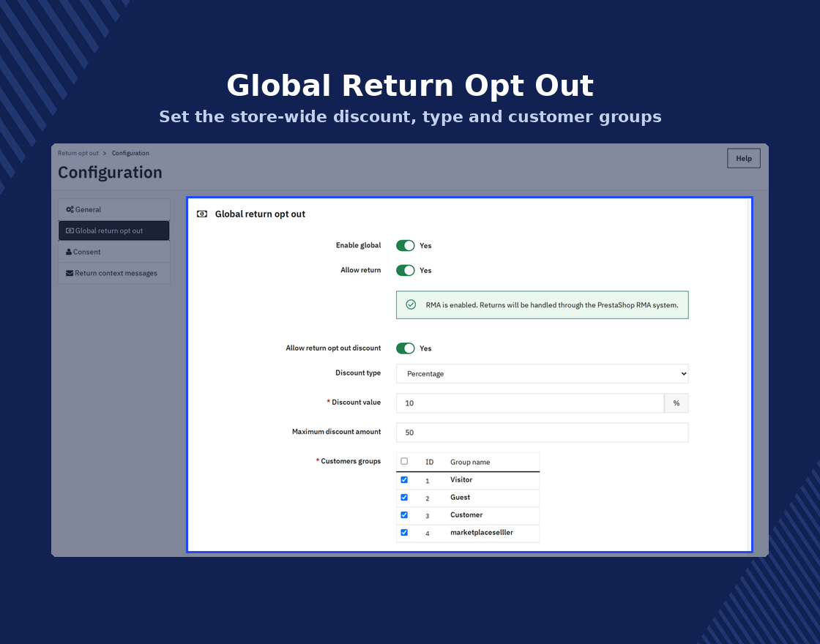Click the percent suffix of Discount value
Viewport: 820px width, 644px height.
pyautogui.click(x=676, y=403)
